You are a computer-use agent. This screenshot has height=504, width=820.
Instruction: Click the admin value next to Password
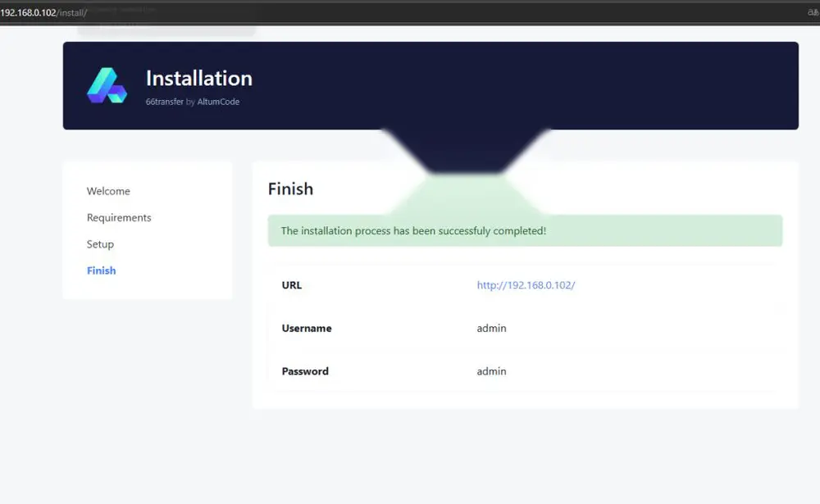point(491,371)
